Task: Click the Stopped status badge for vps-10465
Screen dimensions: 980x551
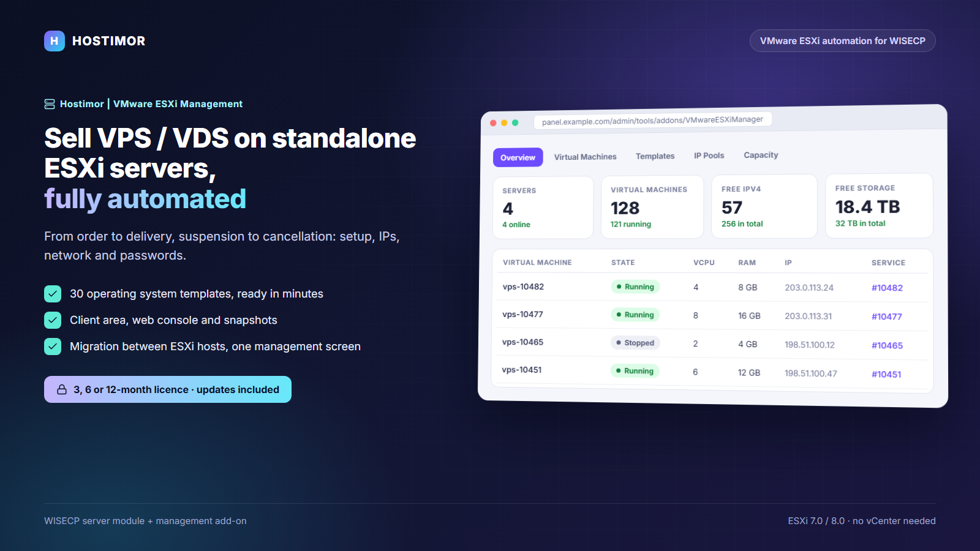Action: (x=635, y=343)
